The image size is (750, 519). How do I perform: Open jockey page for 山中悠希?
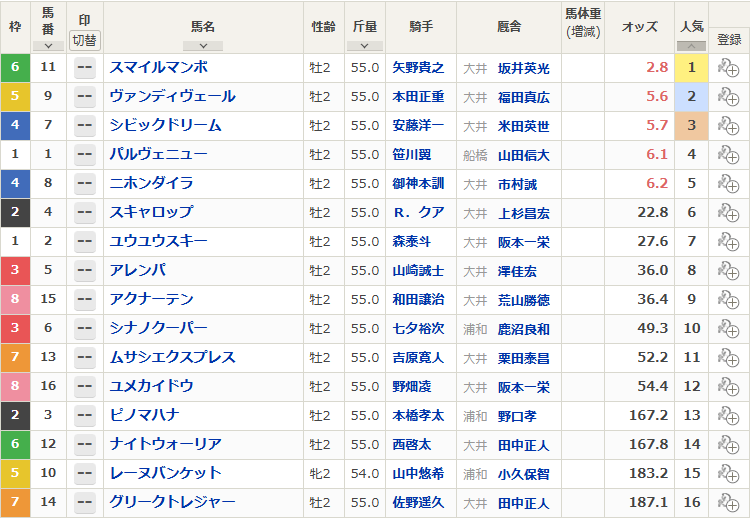click(x=418, y=474)
